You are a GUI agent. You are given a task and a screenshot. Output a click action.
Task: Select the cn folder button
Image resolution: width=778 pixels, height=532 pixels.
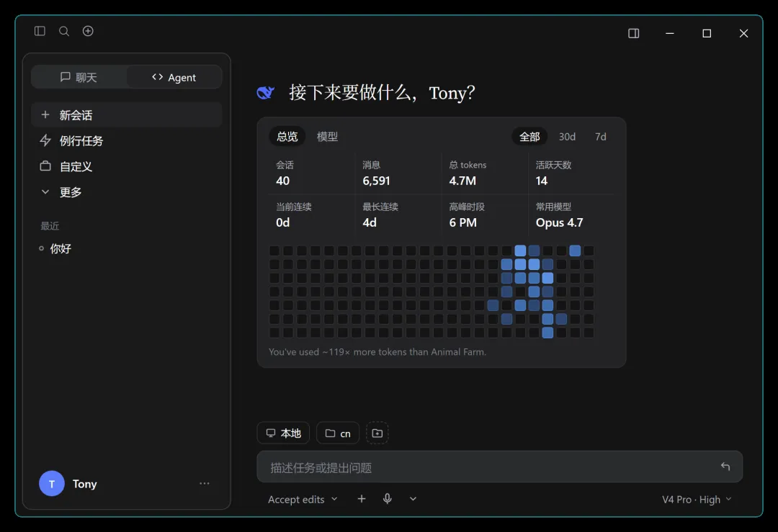coord(338,433)
